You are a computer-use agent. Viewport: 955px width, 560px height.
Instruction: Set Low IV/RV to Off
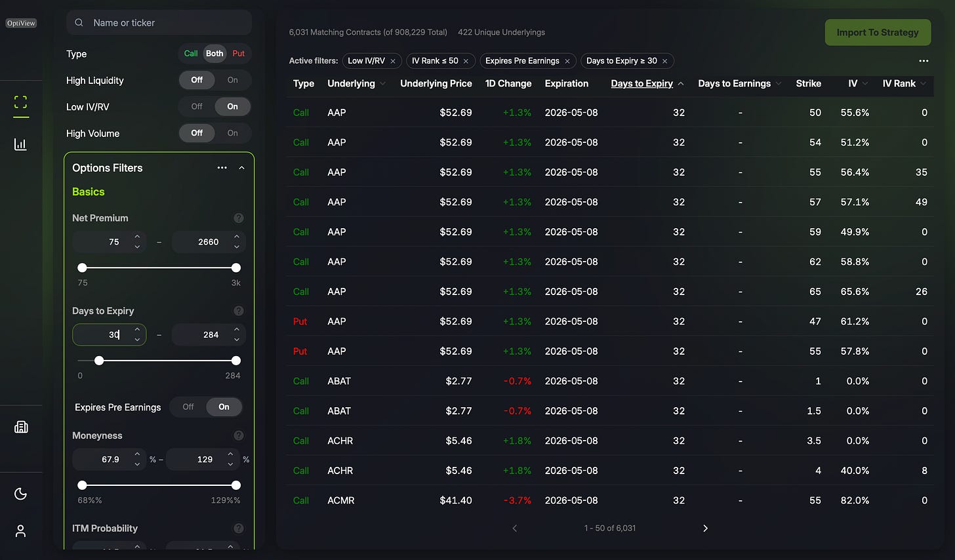[197, 106]
